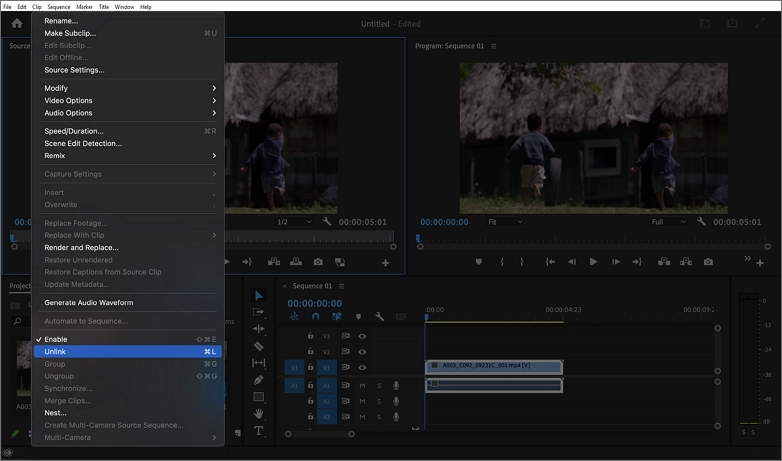
Task: Expand the Video Options submenu
Action: pos(129,100)
